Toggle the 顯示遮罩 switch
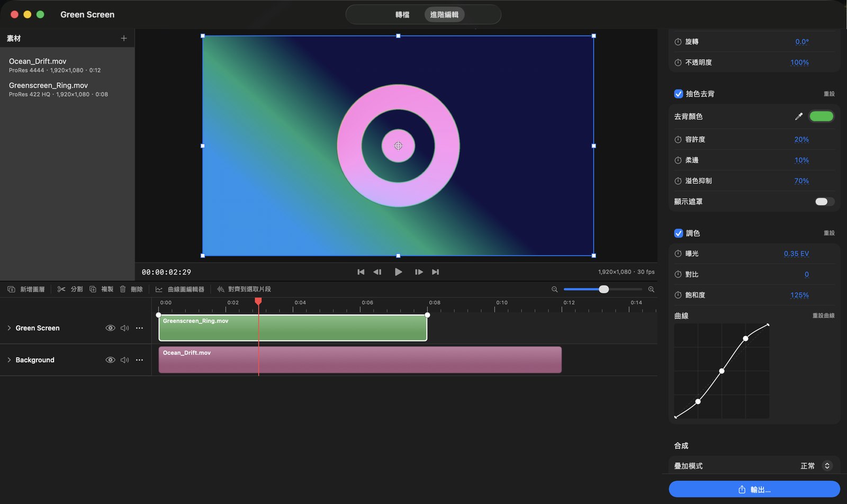847x504 pixels. 825,202
